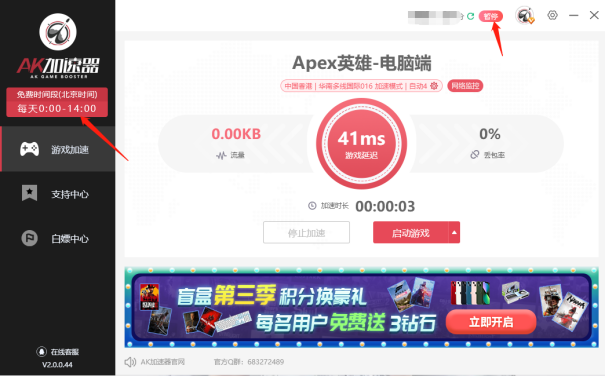Click the timer 00:00:03
Screen dimensions: 605x376
pyautogui.click(x=385, y=207)
